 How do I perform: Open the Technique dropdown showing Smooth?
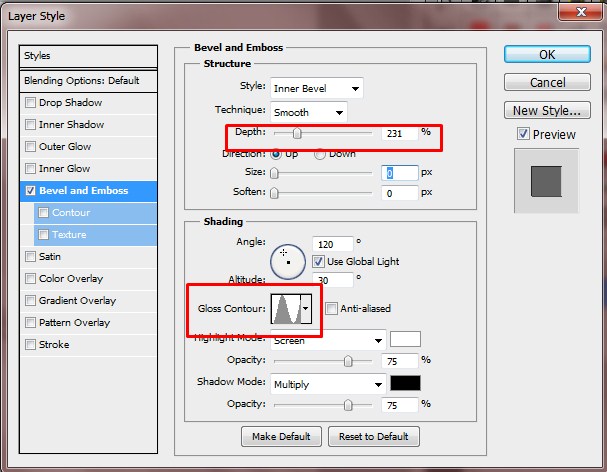[x=309, y=113]
